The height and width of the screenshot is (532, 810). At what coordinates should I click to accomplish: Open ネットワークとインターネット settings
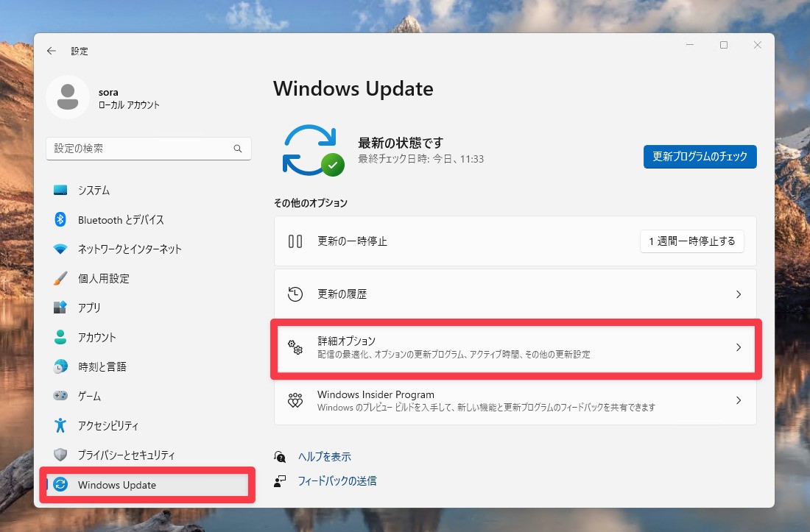point(149,249)
